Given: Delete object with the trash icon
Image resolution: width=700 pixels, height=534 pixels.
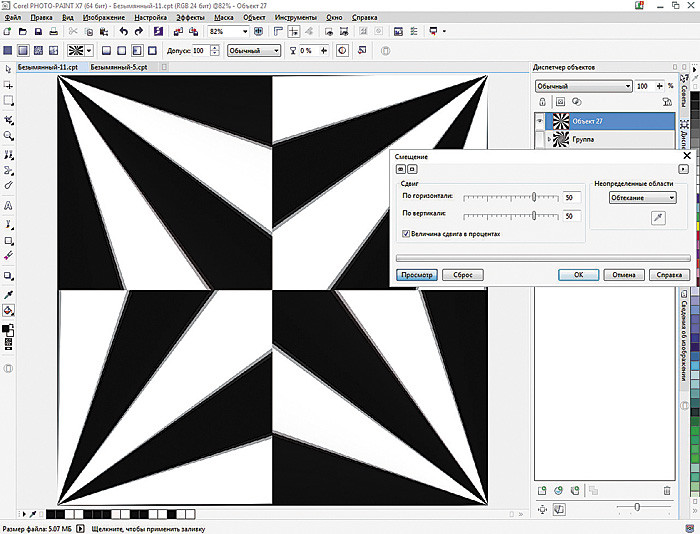Looking at the screenshot, I should (667, 490).
